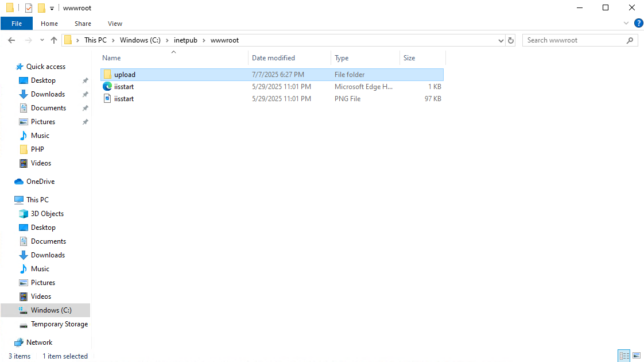Screen dimensions: 644x362
Task: Click the search magnifier icon
Action: (x=630, y=40)
